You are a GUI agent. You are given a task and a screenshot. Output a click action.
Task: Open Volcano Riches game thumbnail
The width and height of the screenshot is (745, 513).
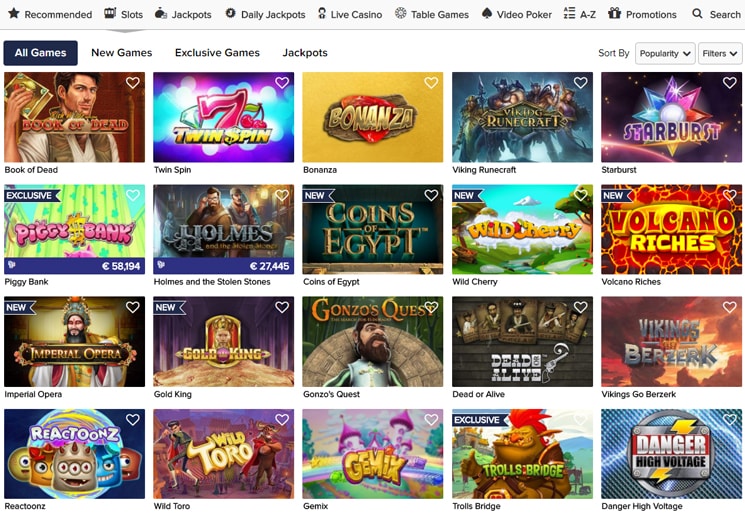(x=671, y=229)
